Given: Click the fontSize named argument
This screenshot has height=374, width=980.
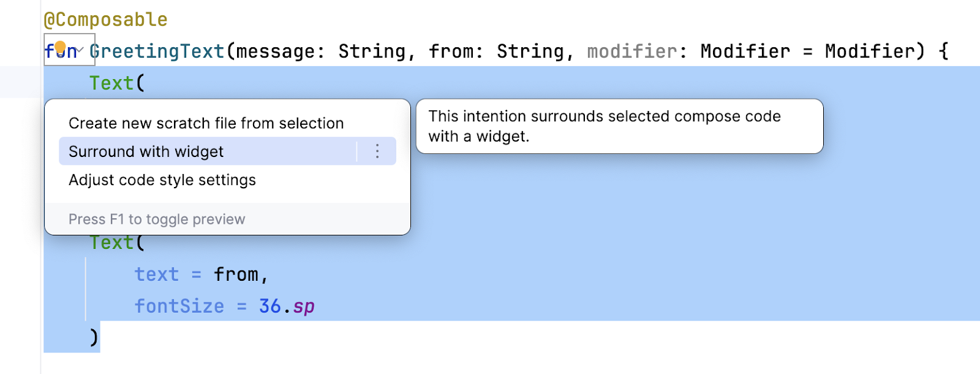Looking at the screenshot, I should [179, 306].
